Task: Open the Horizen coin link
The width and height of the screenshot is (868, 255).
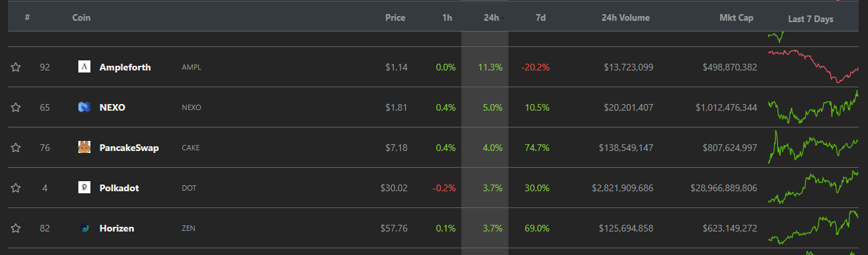Action: click(x=117, y=228)
